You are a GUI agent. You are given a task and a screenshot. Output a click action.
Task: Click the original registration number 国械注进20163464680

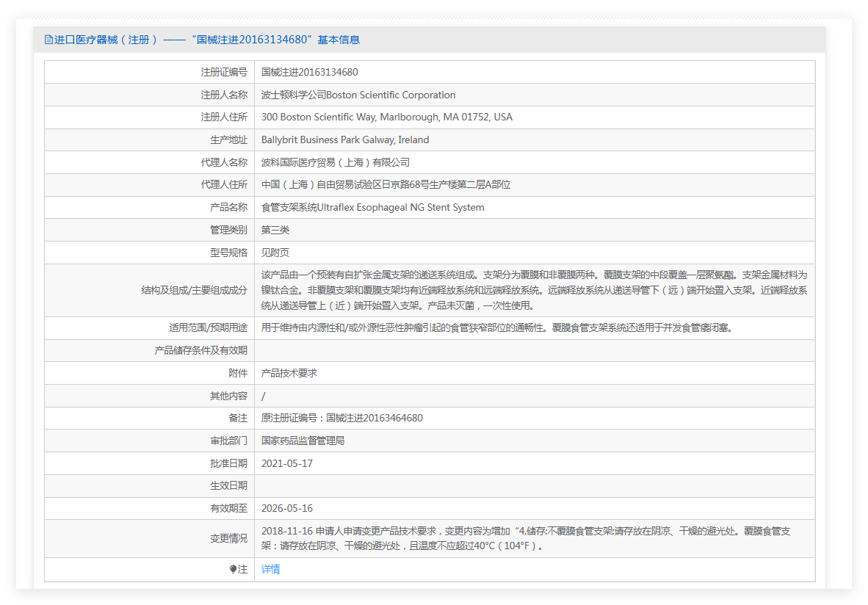click(342, 418)
